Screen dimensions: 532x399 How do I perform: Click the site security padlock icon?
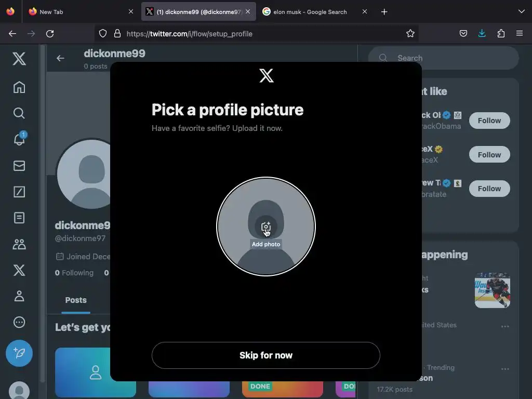point(117,34)
